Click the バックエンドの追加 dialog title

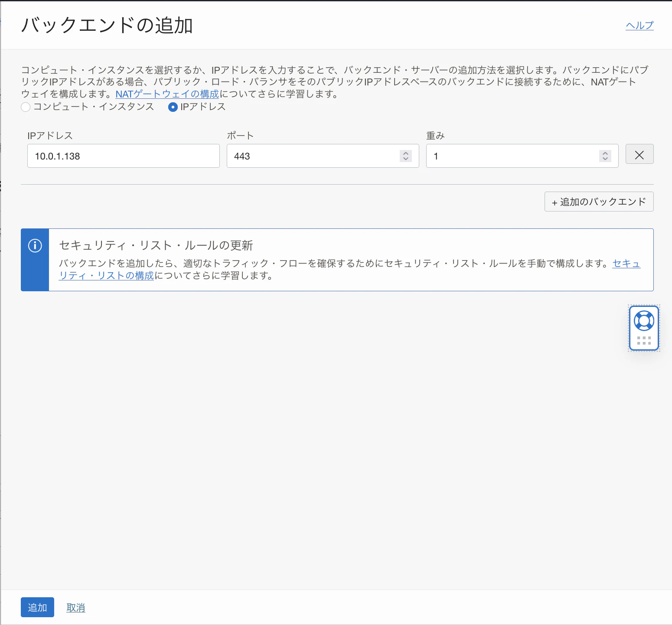(107, 25)
